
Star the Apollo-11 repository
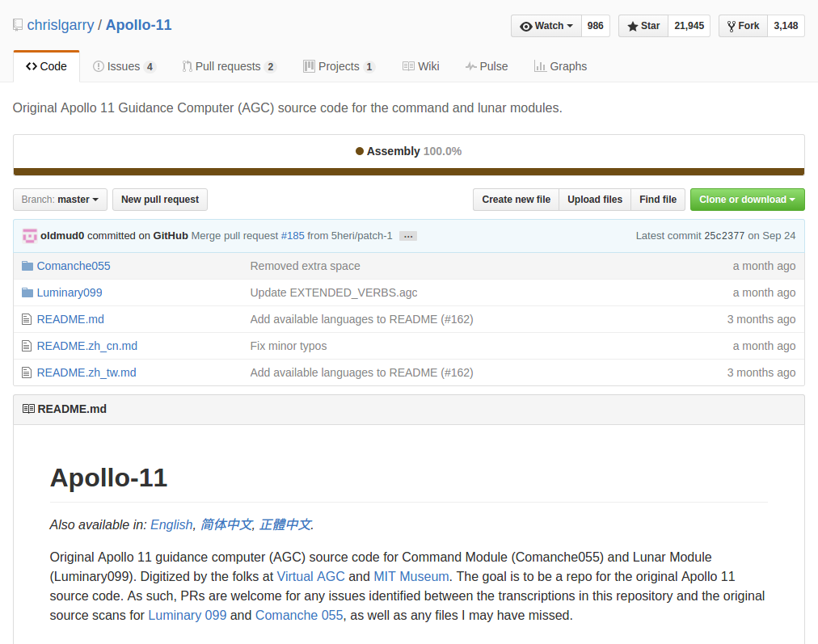[643, 26]
